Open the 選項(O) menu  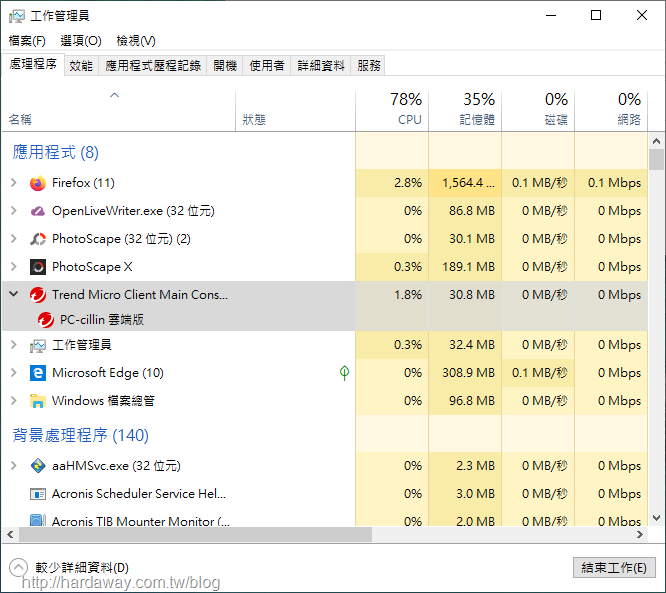(81, 41)
